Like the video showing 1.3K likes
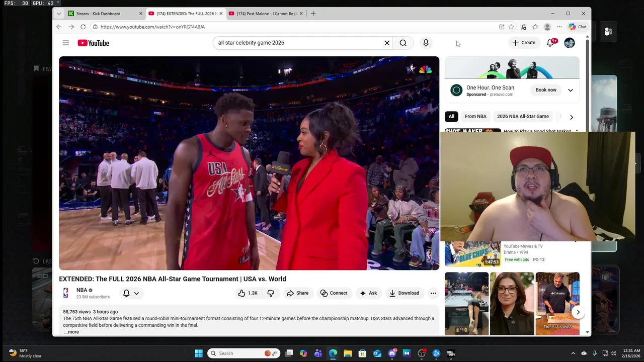 (x=248, y=293)
